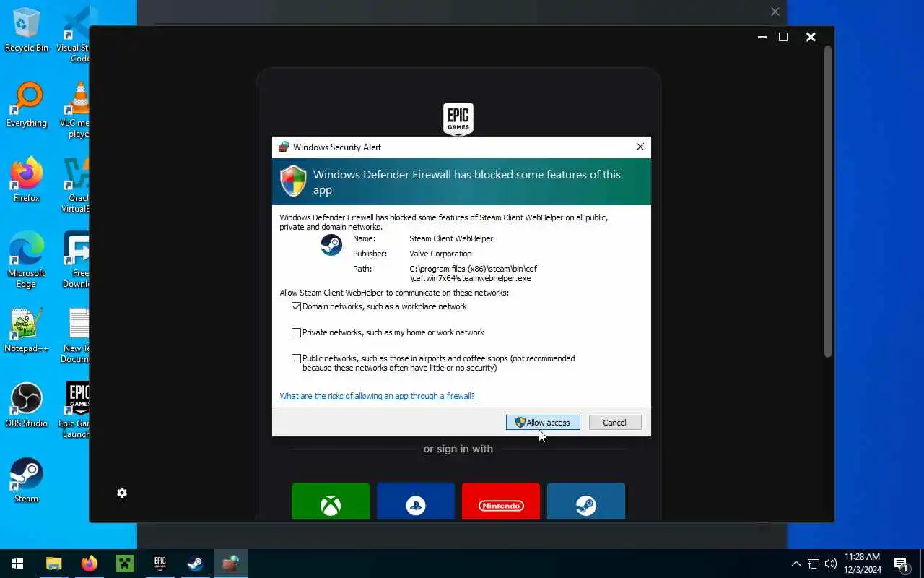Image resolution: width=924 pixels, height=578 pixels.
Task: Sign in with Xbox
Action: tap(331, 501)
